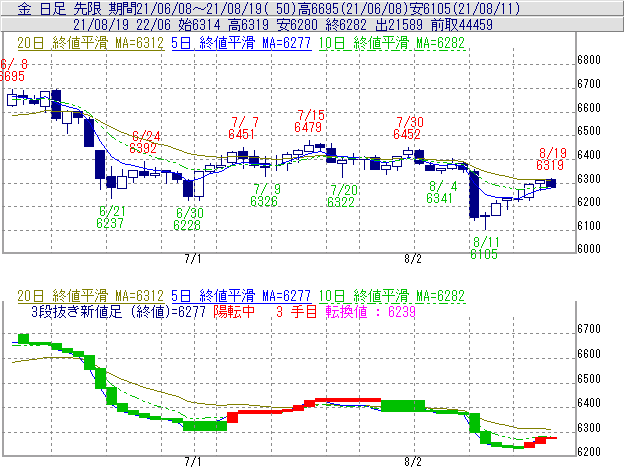This screenshot has height=475, width=624.
Task: Click the 6/8 6695 high label
Action: [x=13, y=70]
